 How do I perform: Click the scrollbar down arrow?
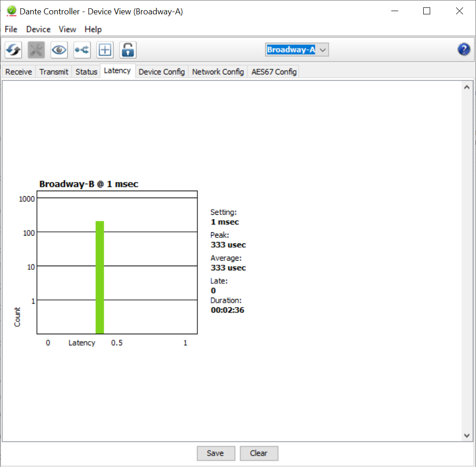(467, 436)
